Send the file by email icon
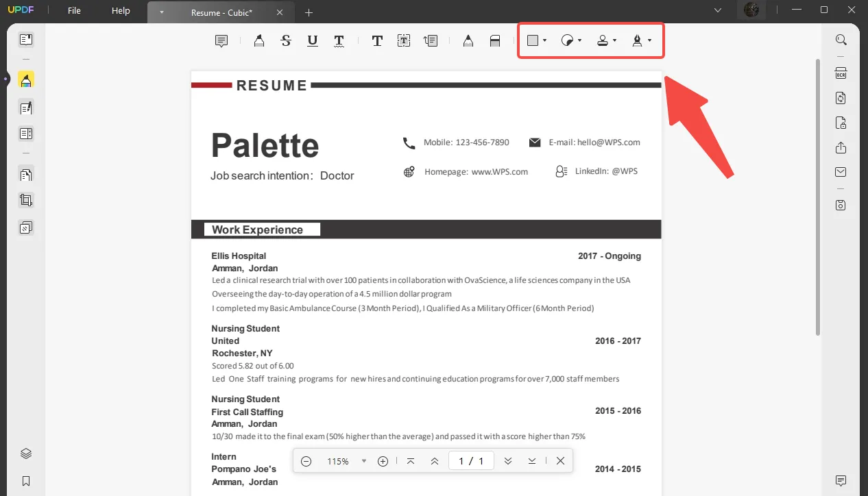 (x=841, y=172)
